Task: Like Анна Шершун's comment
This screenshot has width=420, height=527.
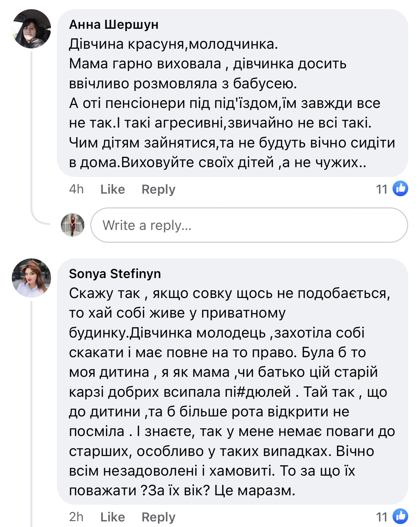Action: pyautogui.click(x=113, y=189)
